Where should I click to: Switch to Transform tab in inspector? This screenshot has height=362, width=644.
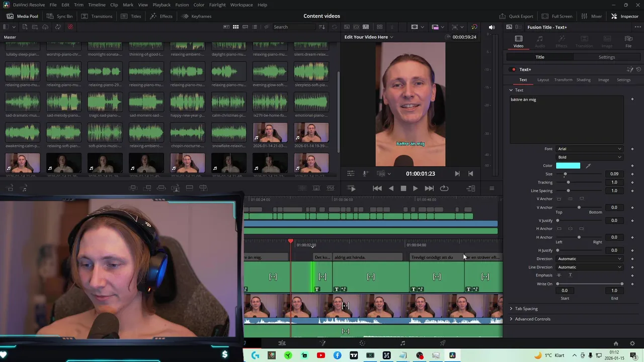563,80
